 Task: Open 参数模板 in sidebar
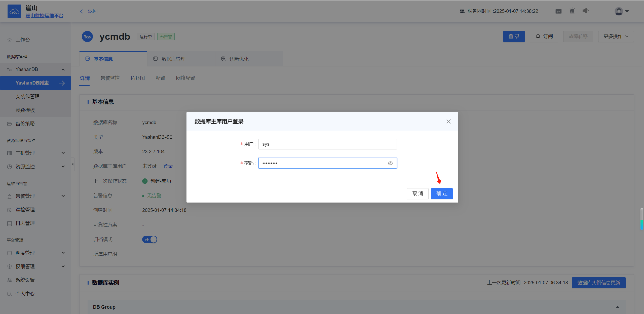[35, 110]
